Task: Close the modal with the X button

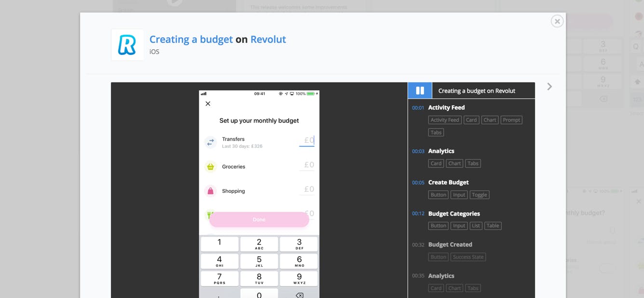Action: coord(557,21)
